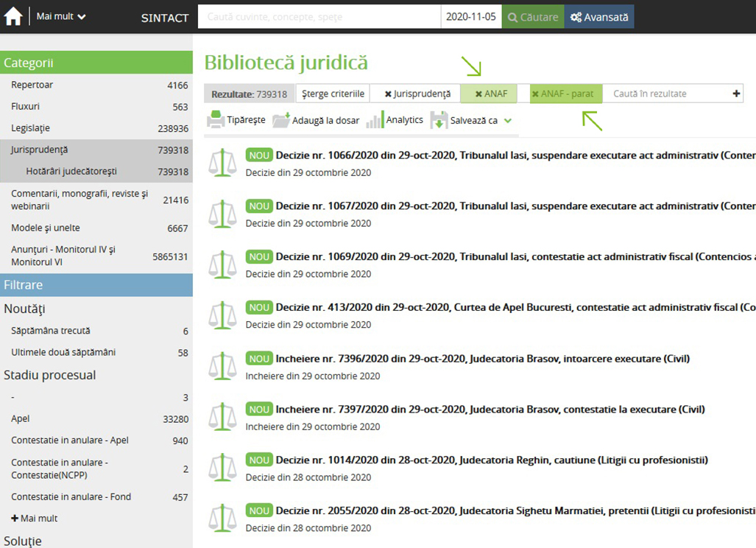This screenshot has width=756, height=548.
Task: Expand the Mai mult top menu
Action: [61, 16]
